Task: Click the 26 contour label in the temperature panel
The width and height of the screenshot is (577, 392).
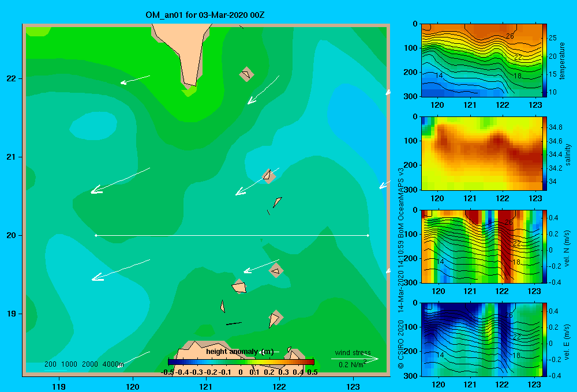Action: coord(509,36)
